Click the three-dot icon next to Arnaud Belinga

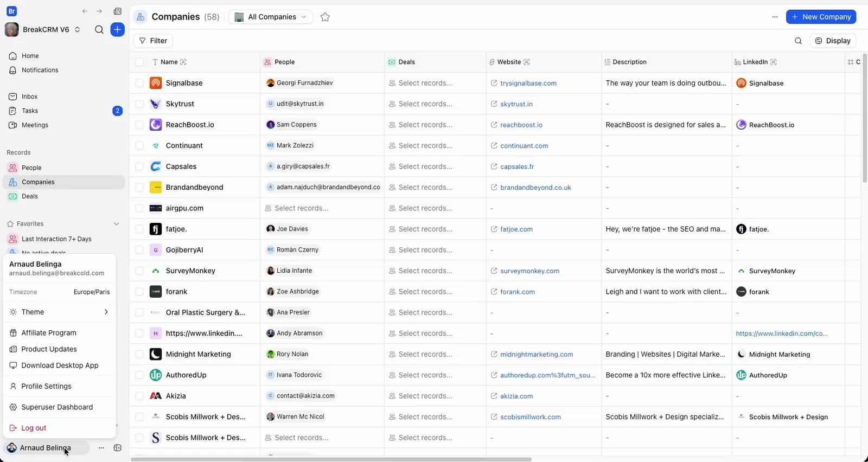(101, 448)
